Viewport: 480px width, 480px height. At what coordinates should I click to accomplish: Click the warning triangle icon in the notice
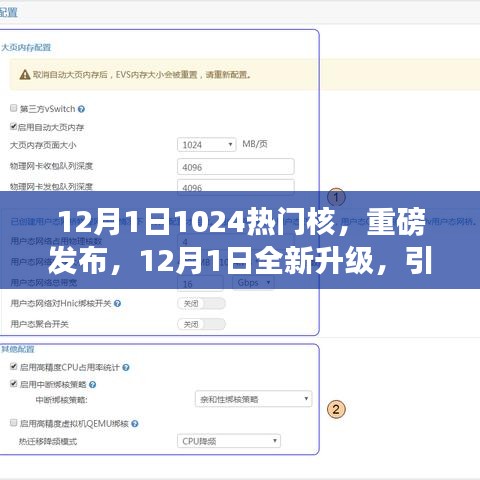tap(25, 75)
